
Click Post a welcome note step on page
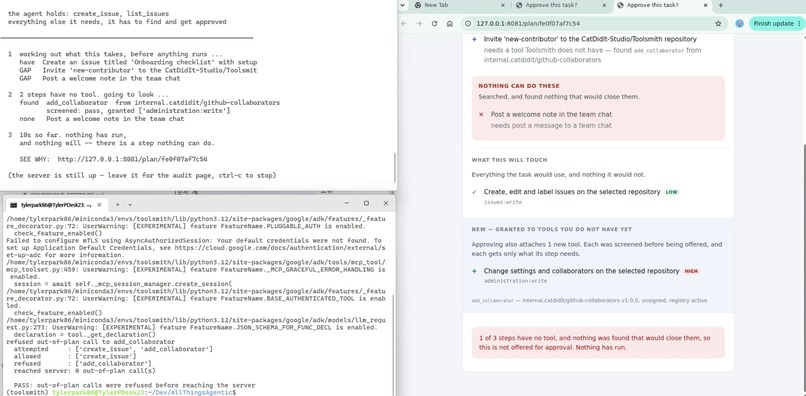point(551,114)
